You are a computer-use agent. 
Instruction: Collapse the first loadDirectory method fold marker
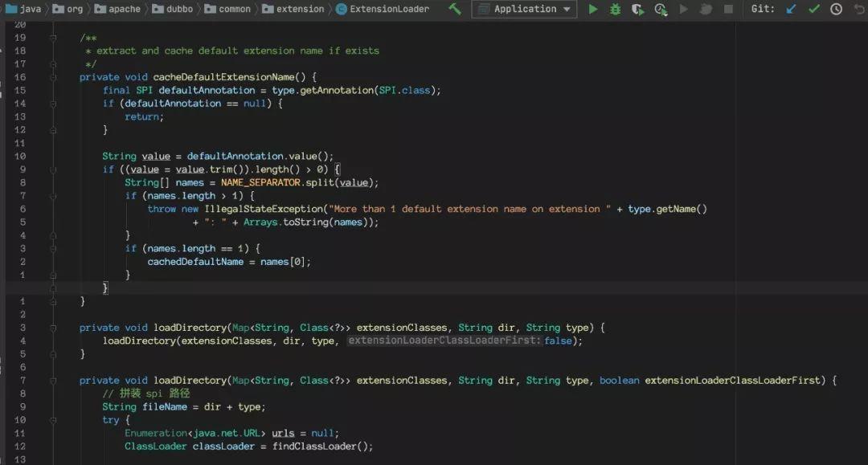53,328
